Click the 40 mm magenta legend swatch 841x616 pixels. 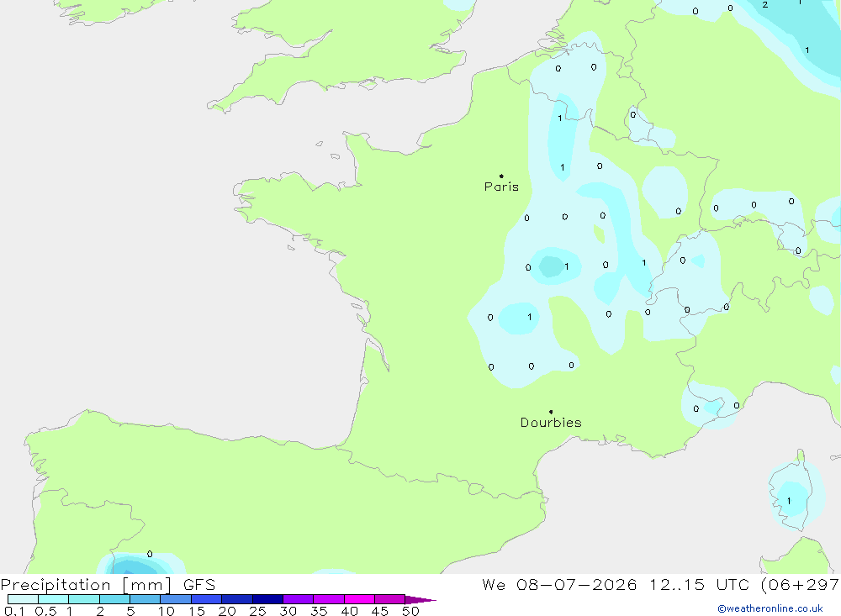tap(359, 599)
